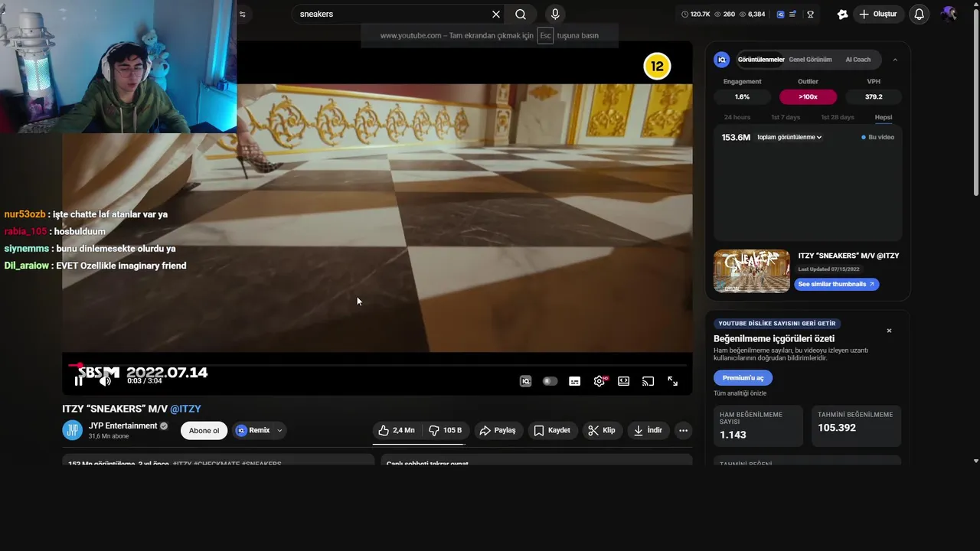Cast the video with the cast icon
This screenshot has width=980, height=551.
(648, 381)
